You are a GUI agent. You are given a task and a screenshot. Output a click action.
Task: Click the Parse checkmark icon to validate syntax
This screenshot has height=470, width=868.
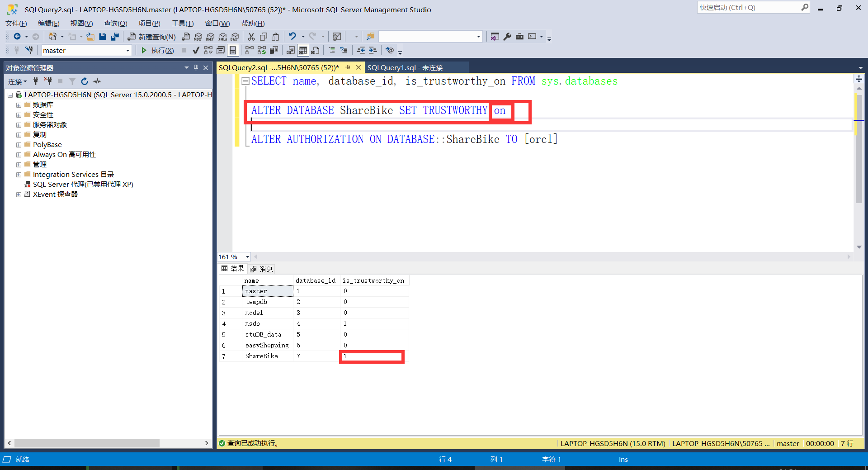[196, 50]
